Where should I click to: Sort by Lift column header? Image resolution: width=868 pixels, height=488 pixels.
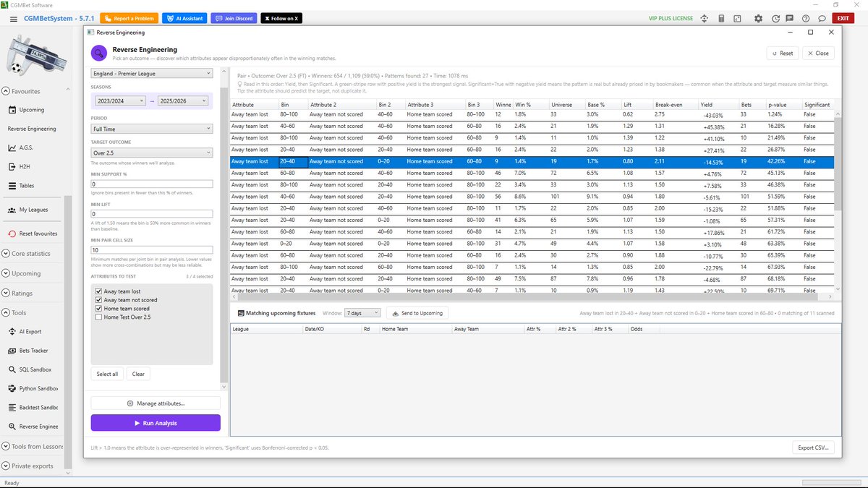(x=637, y=105)
